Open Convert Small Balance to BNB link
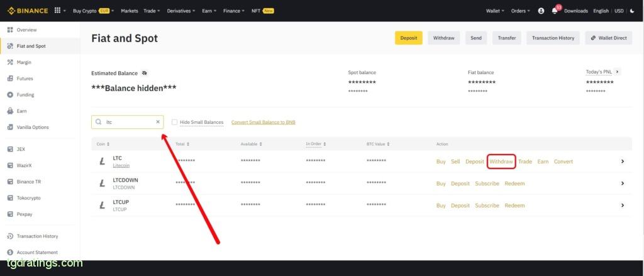This screenshot has height=276, width=644. click(x=264, y=123)
